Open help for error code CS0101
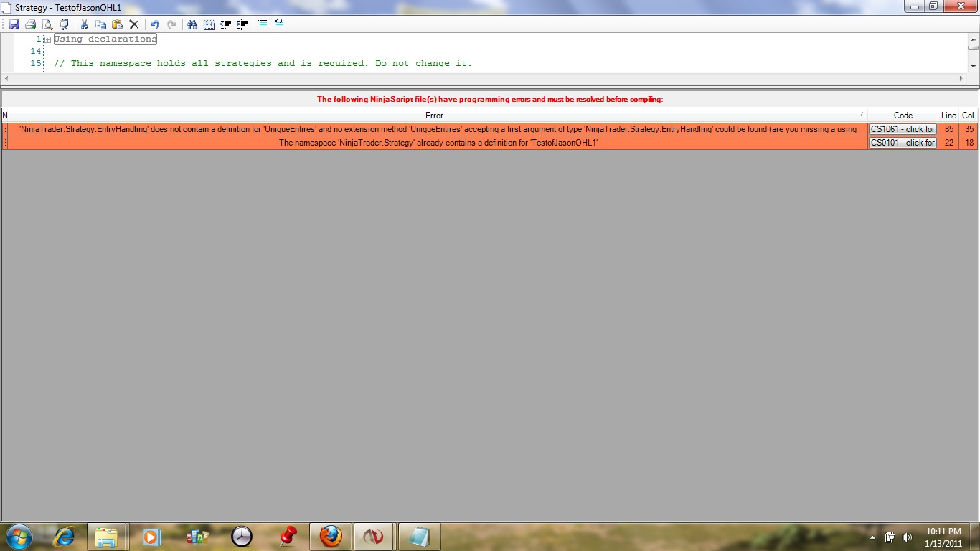Screen dimensions: 980x551 (x=903, y=143)
